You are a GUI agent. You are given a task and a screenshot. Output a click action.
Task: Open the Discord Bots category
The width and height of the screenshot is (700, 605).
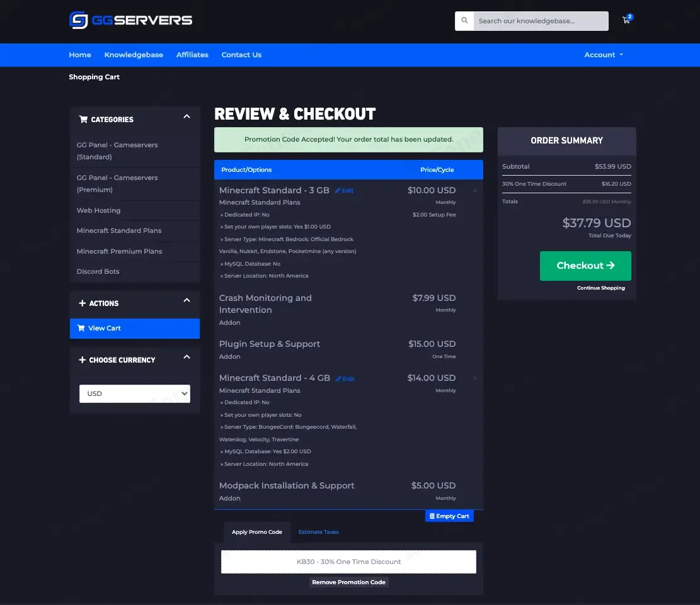[x=135, y=271]
